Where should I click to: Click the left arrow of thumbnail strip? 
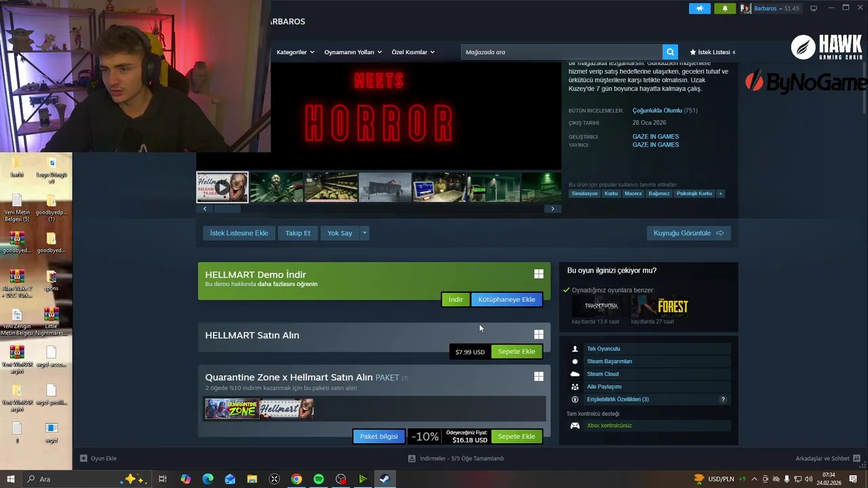coord(205,209)
